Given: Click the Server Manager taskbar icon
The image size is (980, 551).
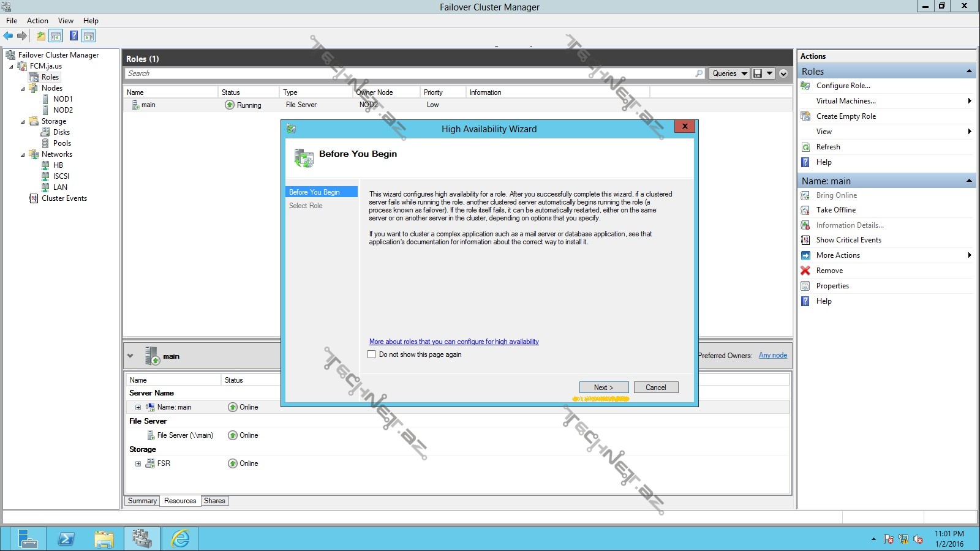Looking at the screenshot, I should (27, 539).
